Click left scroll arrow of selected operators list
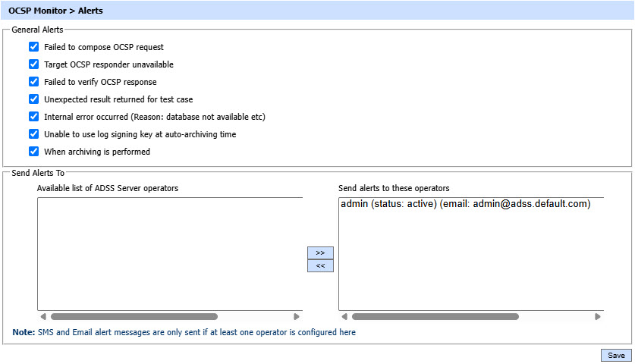This screenshot has height=364, width=635. [344, 317]
